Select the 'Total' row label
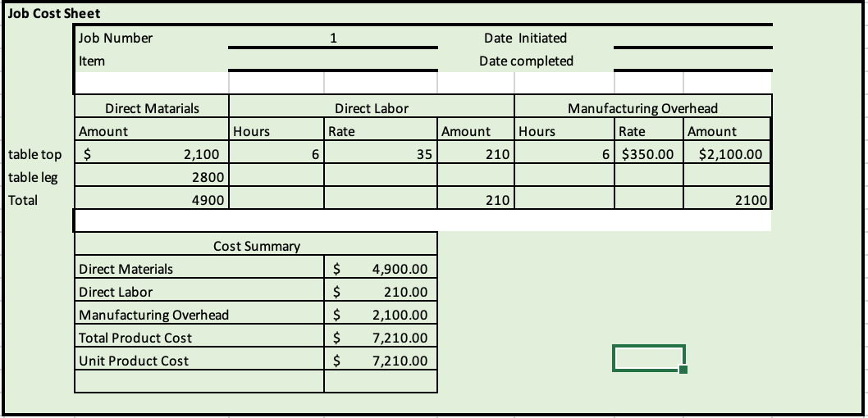Image resolution: width=868 pixels, height=418 pixels. coord(23,200)
